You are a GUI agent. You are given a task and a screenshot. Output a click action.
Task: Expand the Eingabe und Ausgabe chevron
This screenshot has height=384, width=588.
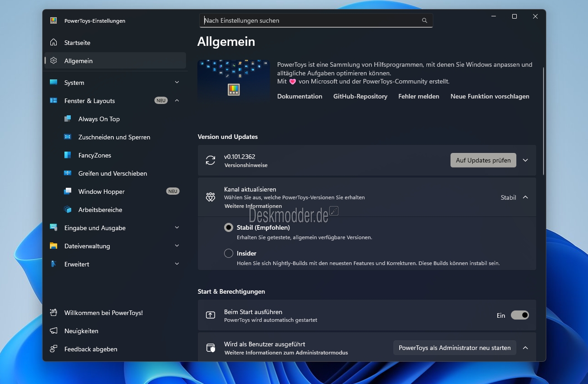177,227
